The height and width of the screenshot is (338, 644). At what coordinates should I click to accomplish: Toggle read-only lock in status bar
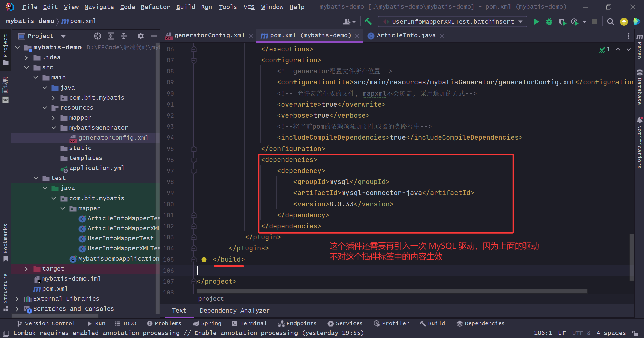point(635,333)
